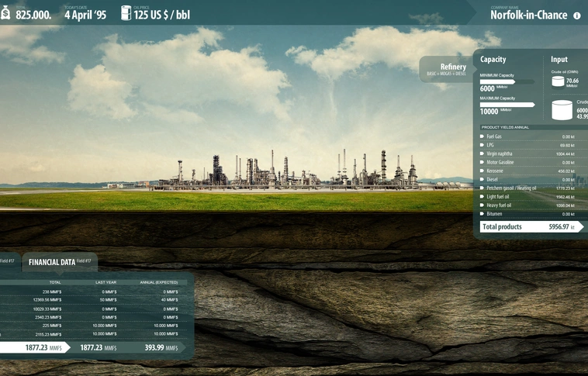Click the arrow bullet beside Diesel
The height and width of the screenshot is (376, 588).
coord(483,180)
